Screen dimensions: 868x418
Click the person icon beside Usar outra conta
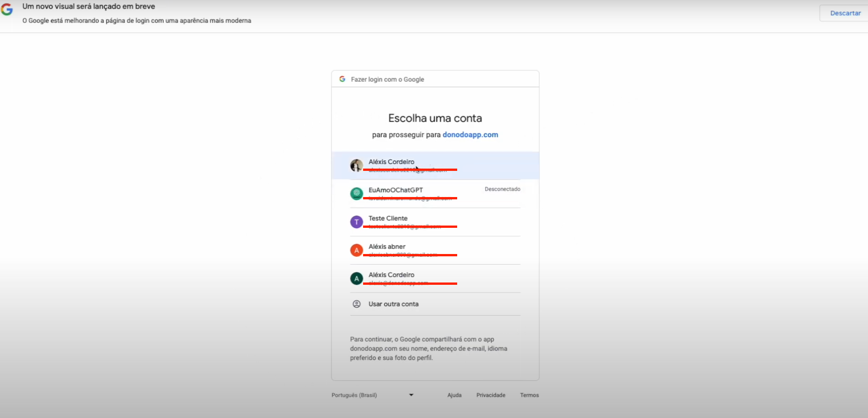coord(356,304)
